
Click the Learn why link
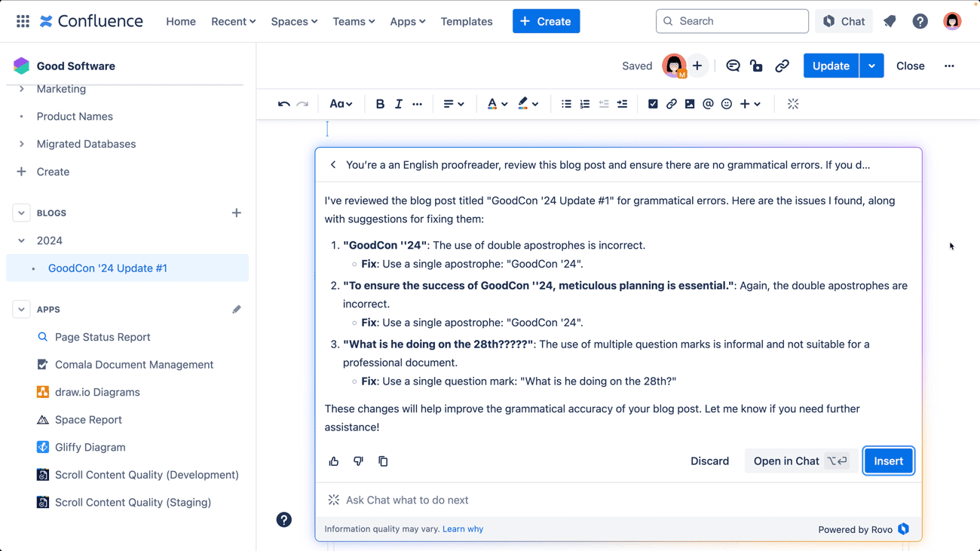pos(463,529)
